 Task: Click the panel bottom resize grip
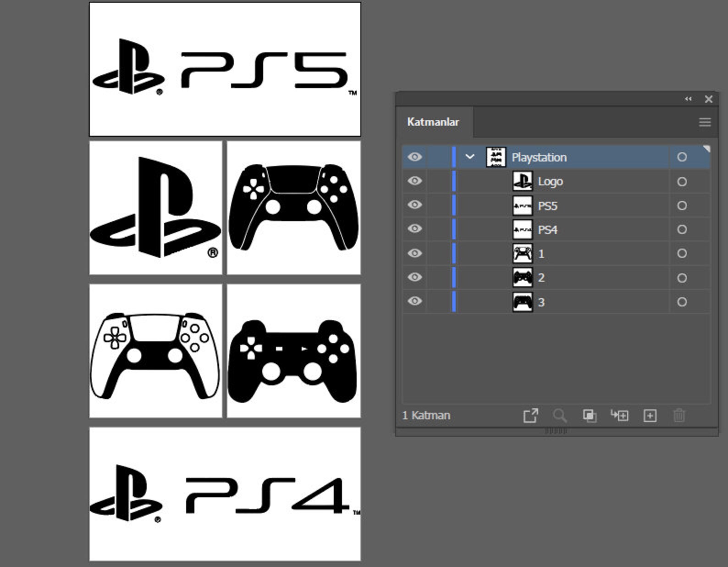point(556,431)
